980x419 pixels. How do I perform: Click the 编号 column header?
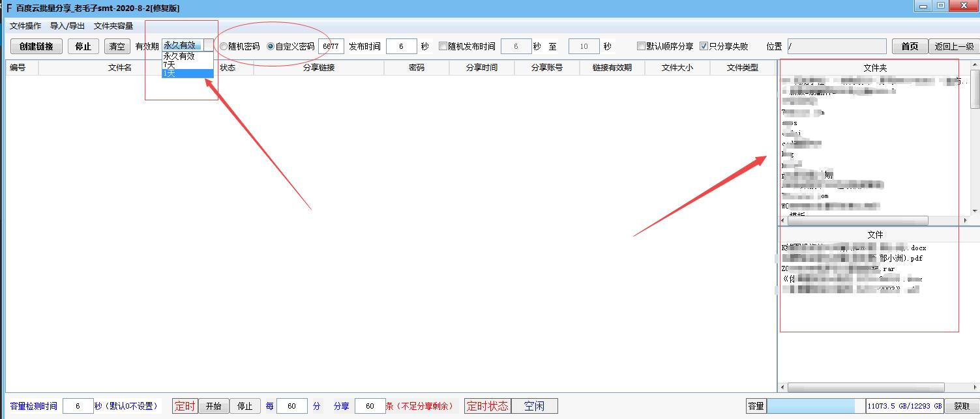(x=22, y=68)
